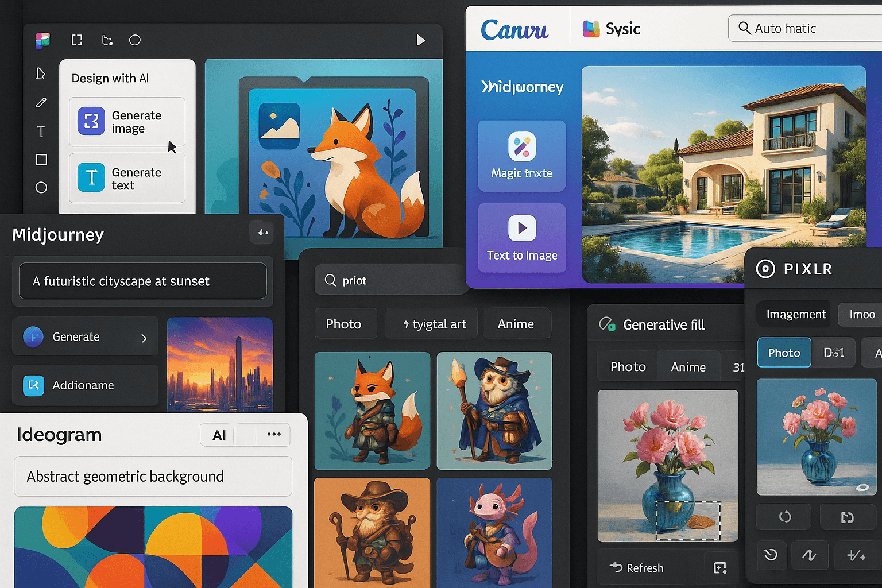Screen dimensions: 882x588
Task: Select the Imoo tab in PIXLR
Action: (x=861, y=314)
